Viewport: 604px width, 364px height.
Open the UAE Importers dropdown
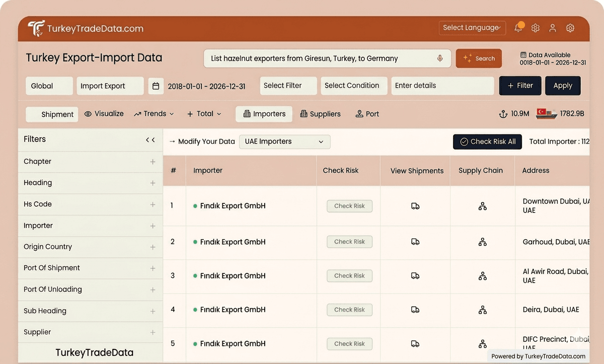284,142
